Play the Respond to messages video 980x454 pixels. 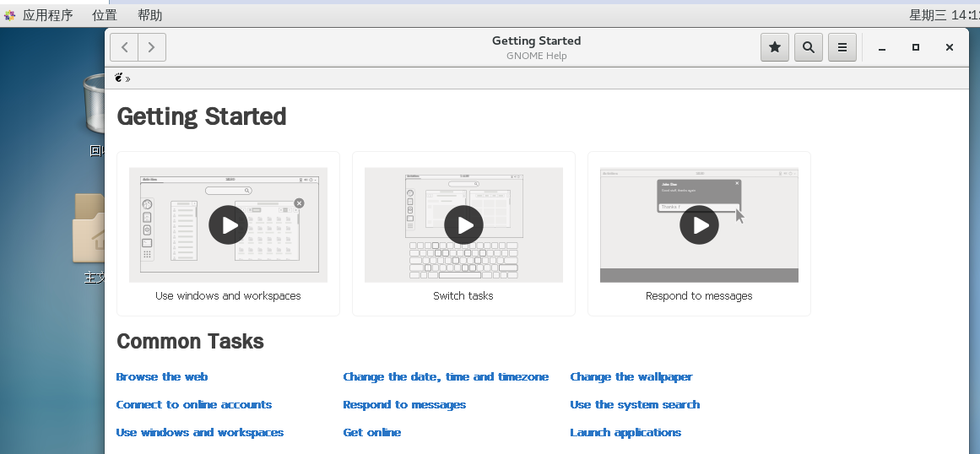[x=699, y=224]
